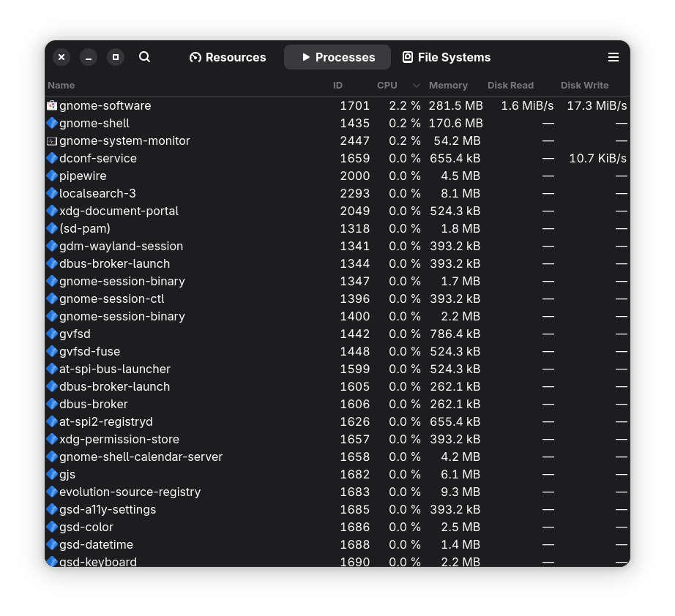Switch to the Processes tab
This screenshot has height=616, width=675.
click(x=337, y=57)
